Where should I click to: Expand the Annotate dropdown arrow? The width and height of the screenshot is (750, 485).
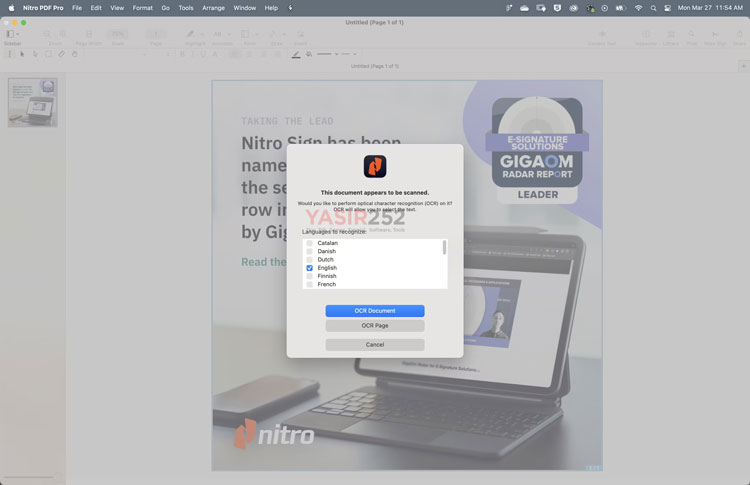[x=229, y=34]
